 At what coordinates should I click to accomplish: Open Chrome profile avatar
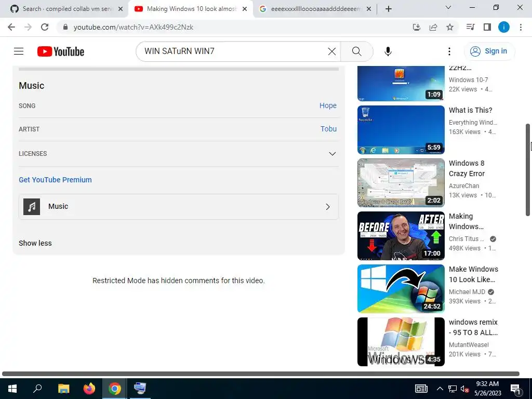point(504,27)
